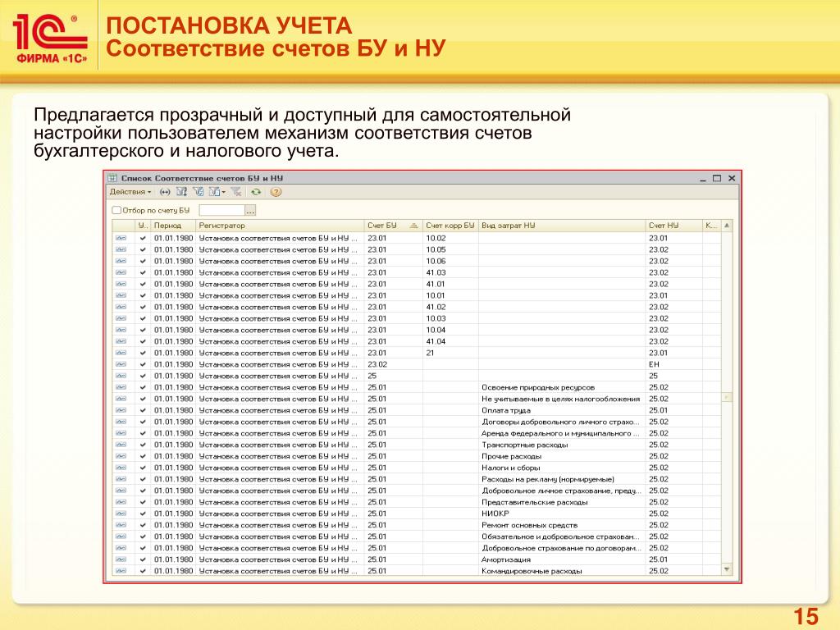This screenshot has width=840, height=630.
Task: Click the record icon in the Прочие расходы row
Action: (121, 456)
